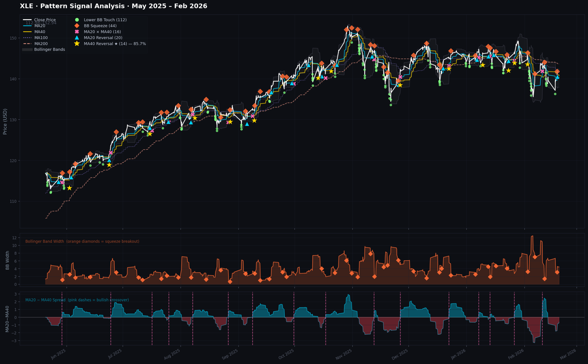
Task: Click the cyan MA20 Reversal triangle legend icon
Action: point(77,38)
